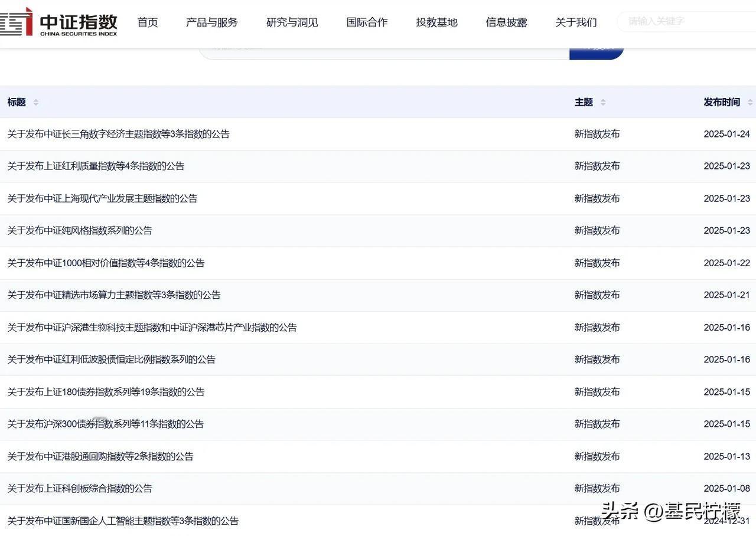Open the 产品与服务 menu
The image size is (756, 536).
[212, 22]
